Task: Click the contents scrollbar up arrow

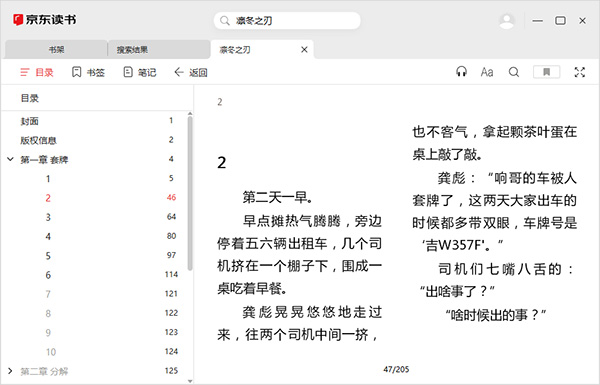Action: (190, 114)
